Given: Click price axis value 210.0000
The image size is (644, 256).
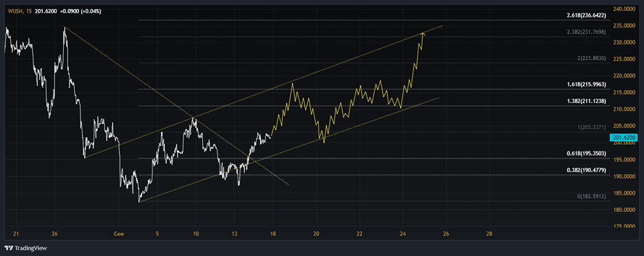Looking at the screenshot, I should tap(625, 109).
